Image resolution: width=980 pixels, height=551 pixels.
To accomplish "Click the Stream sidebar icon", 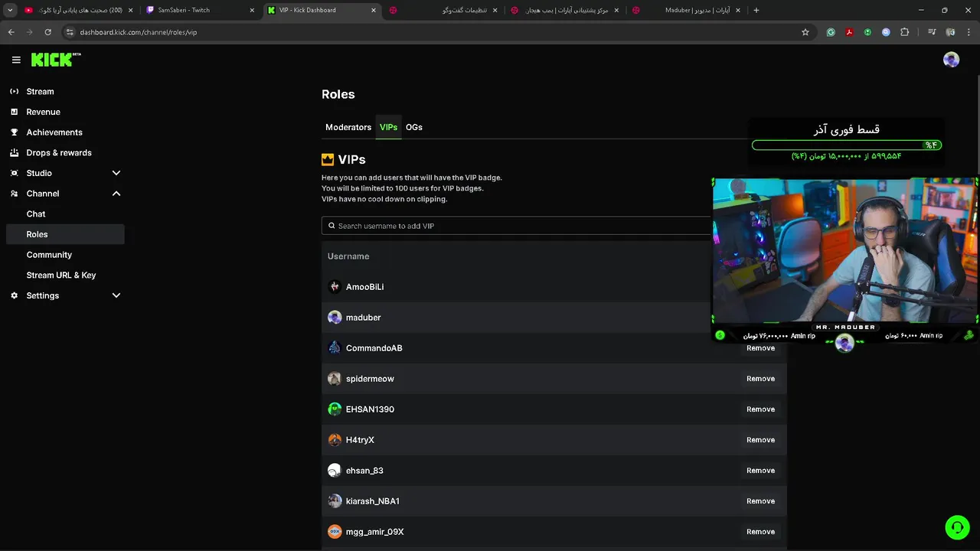I will click(x=14, y=91).
